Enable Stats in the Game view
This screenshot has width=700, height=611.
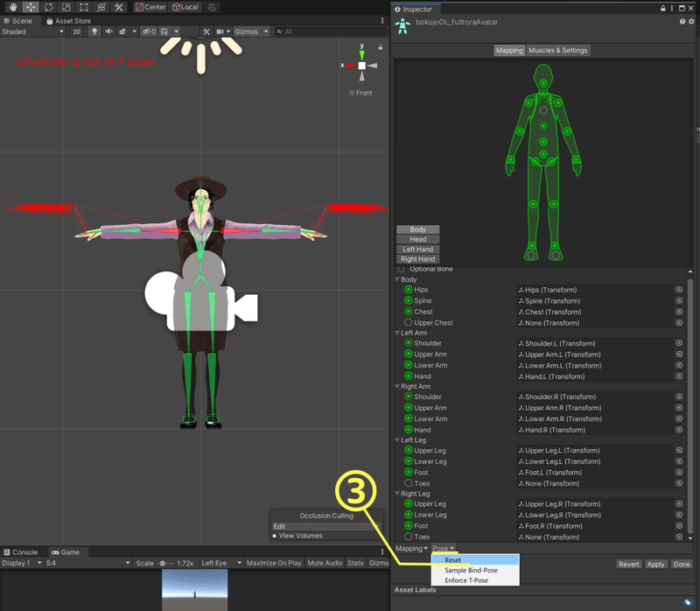point(355,563)
